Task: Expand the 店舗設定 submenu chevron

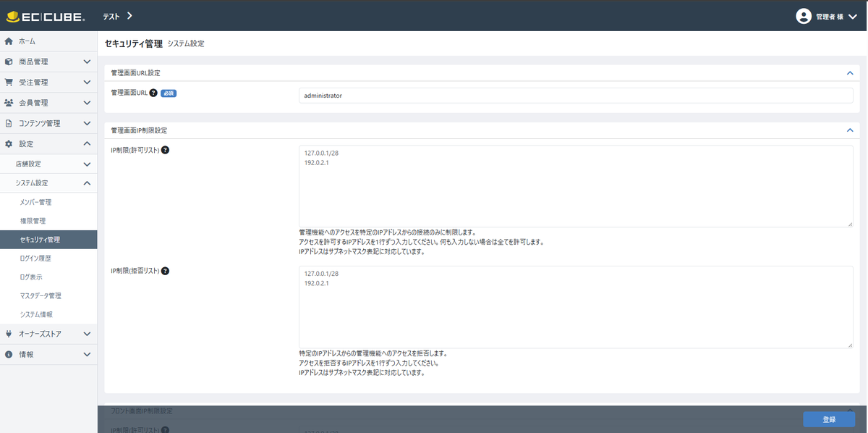Action: coord(87,164)
